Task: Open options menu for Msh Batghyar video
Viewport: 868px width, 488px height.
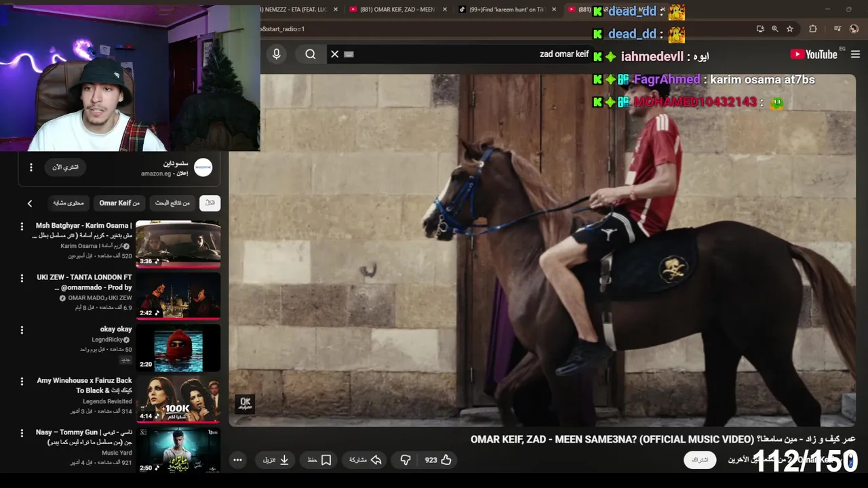Action: tap(22, 226)
